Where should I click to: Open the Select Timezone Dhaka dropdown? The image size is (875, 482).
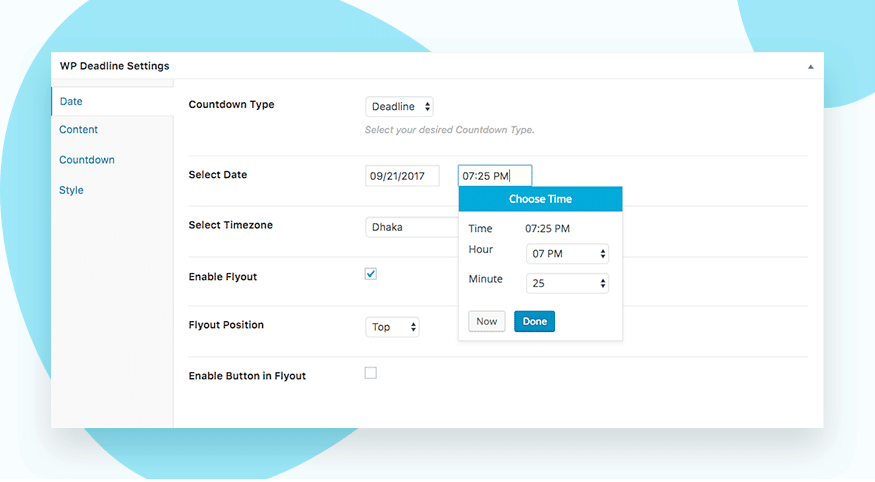tap(412, 227)
